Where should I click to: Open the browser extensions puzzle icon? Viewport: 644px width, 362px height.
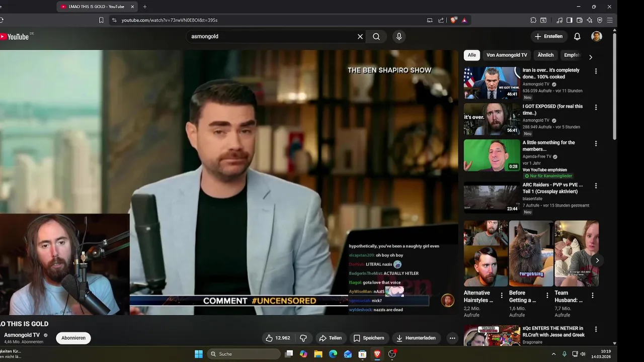click(533, 20)
